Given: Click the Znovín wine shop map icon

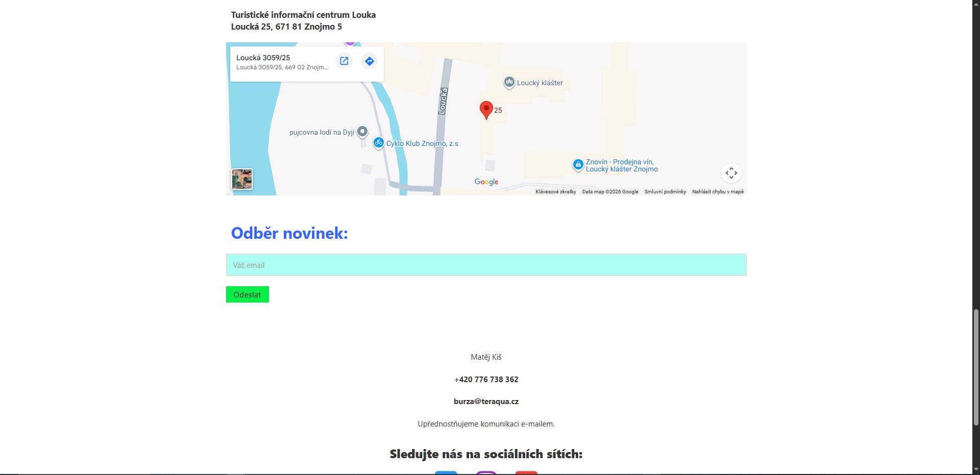Looking at the screenshot, I should (x=577, y=165).
